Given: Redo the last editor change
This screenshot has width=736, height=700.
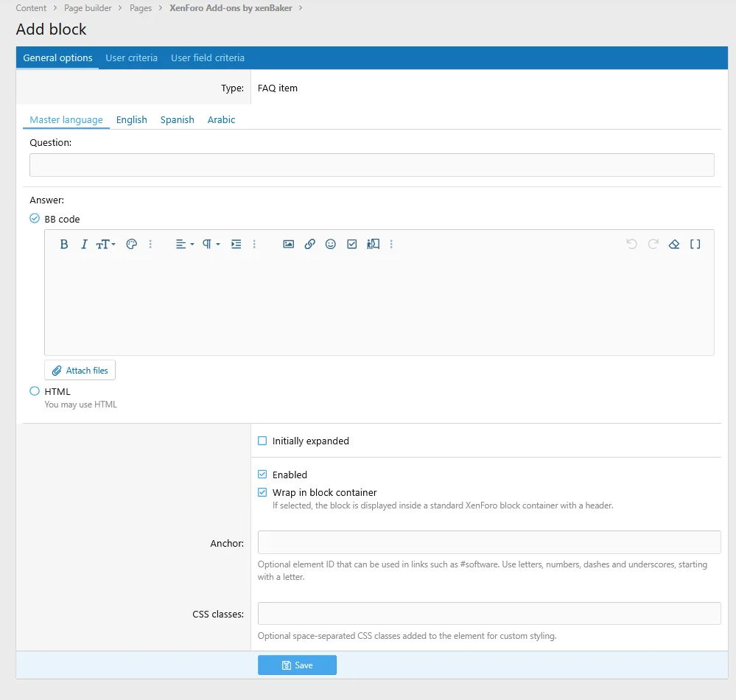Looking at the screenshot, I should [x=653, y=244].
